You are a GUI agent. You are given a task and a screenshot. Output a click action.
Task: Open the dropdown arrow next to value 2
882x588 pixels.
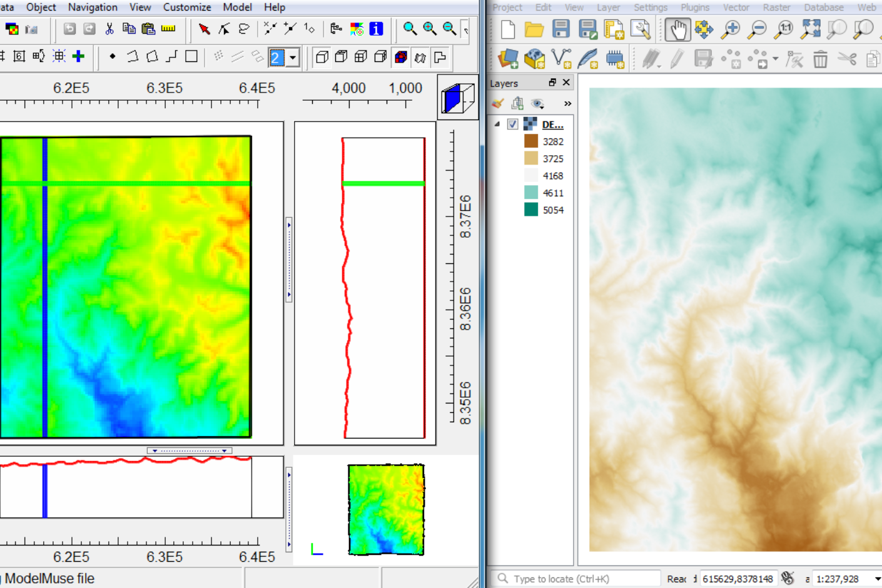(293, 58)
